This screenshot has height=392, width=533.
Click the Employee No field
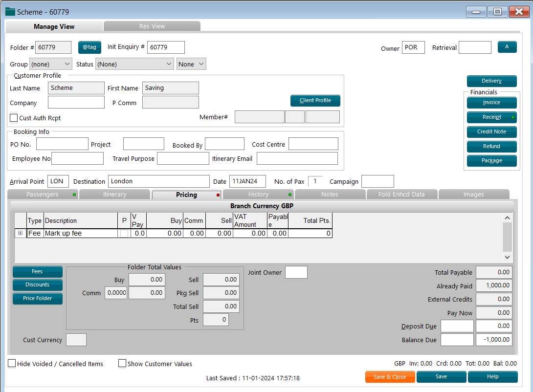77,158
